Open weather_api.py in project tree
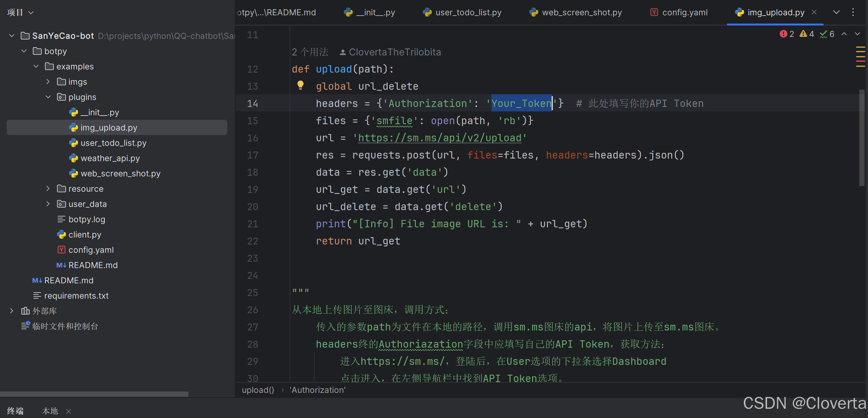The image size is (868, 418). (x=110, y=158)
